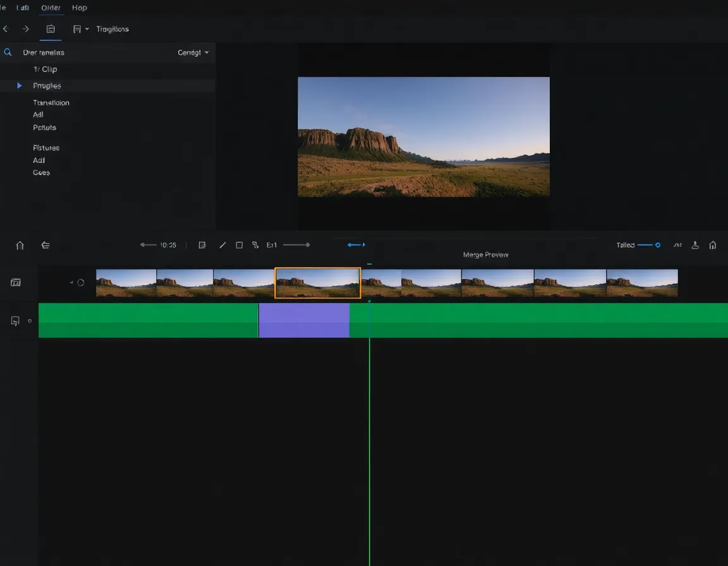The width and height of the screenshot is (728, 566).
Task: Click the Merge Preview button
Action: 485,254
